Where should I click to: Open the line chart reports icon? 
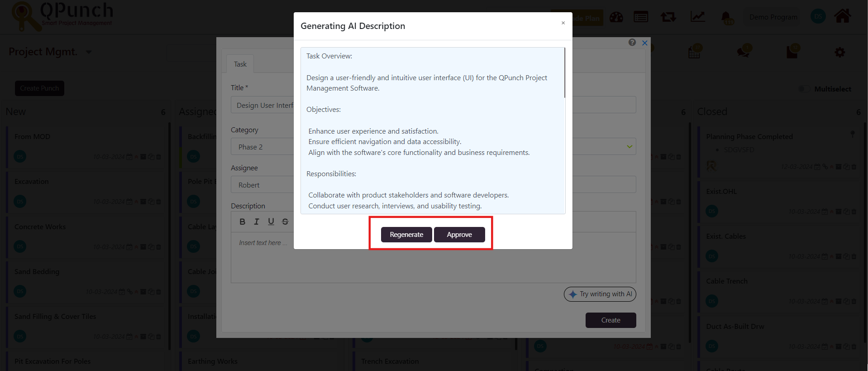[x=697, y=17]
